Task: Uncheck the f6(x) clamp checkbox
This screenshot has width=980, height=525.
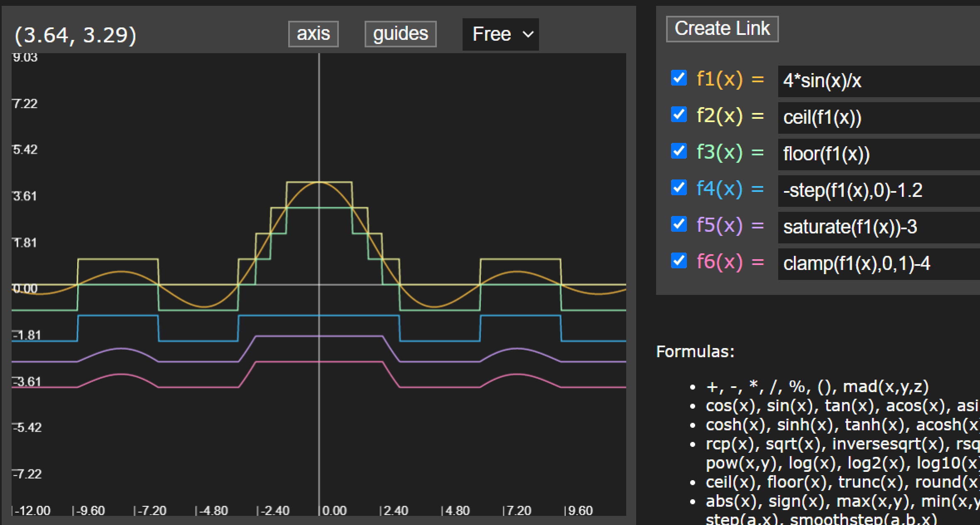Action: pos(679,260)
